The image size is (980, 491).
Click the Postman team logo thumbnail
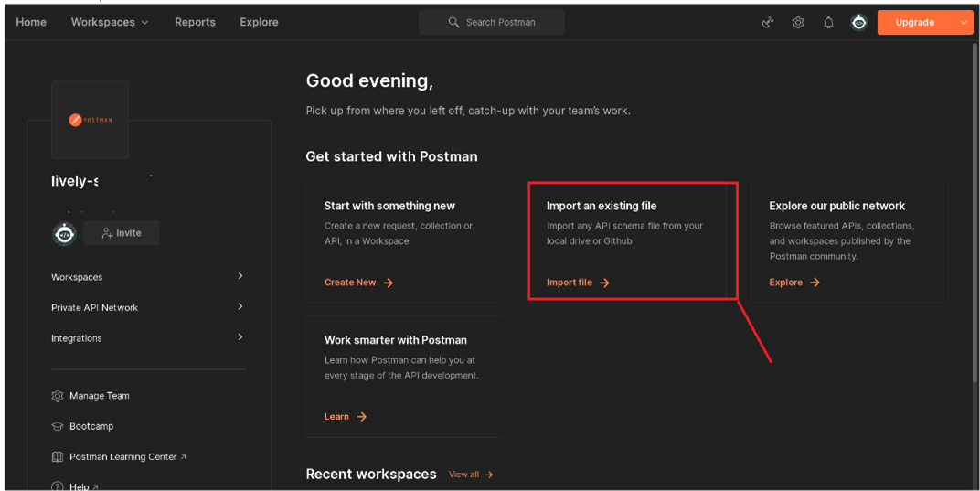point(90,120)
